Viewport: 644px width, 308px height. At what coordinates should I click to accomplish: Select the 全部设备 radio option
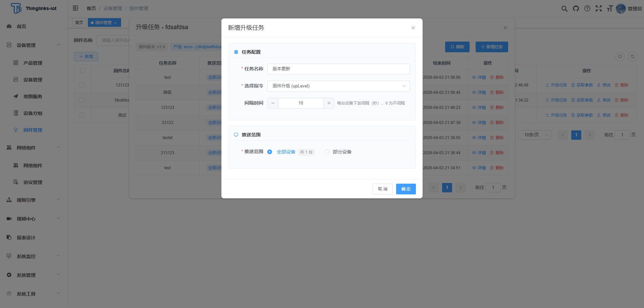point(270,152)
